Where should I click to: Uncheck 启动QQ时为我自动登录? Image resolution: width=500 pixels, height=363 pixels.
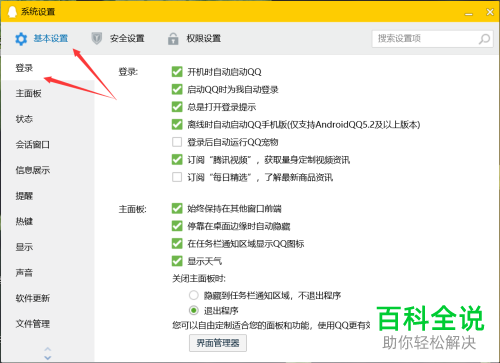click(x=177, y=89)
